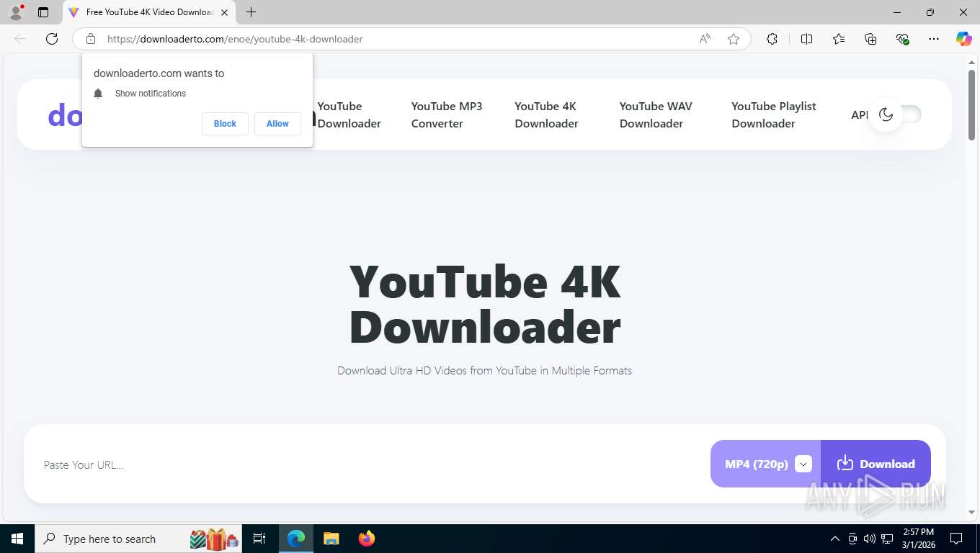Open Task View on taskbar
The width and height of the screenshot is (980, 553).
point(259,539)
